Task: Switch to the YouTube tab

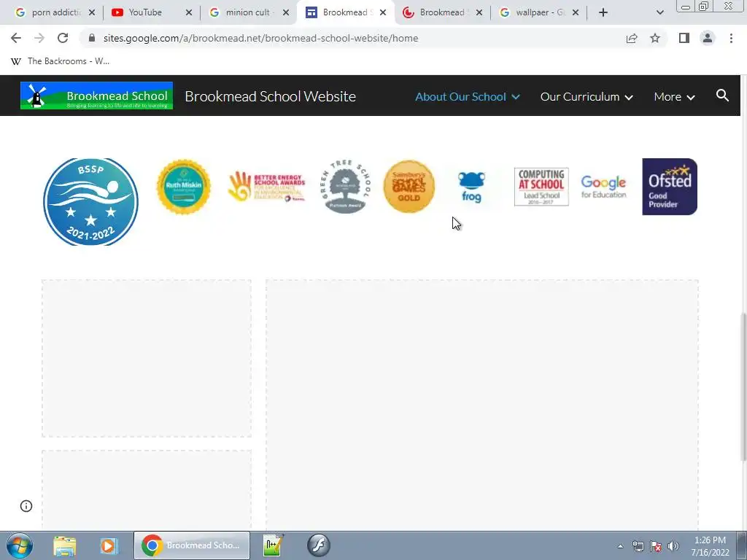Action: click(x=150, y=12)
